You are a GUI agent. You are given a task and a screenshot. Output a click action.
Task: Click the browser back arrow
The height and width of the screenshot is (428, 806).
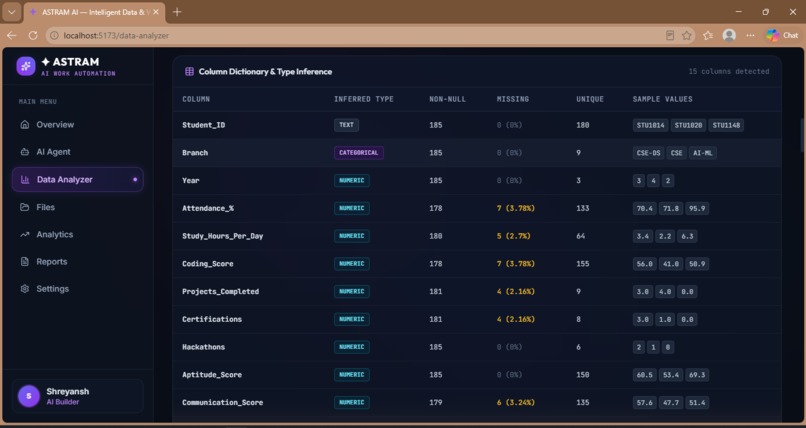coord(11,35)
